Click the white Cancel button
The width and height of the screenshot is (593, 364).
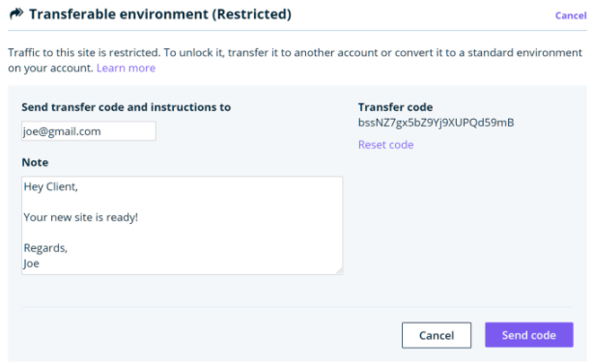pyautogui.click(x=437, y=335)
